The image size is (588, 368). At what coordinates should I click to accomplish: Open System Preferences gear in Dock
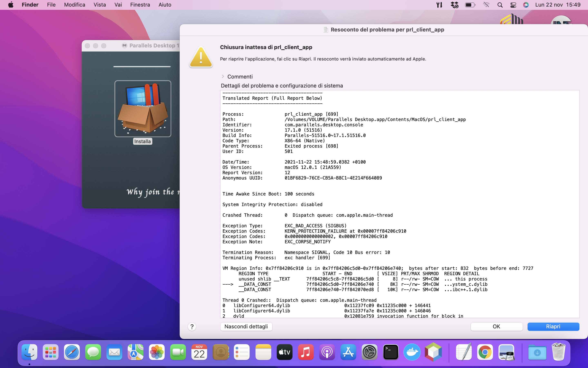[x=369, y=352]
